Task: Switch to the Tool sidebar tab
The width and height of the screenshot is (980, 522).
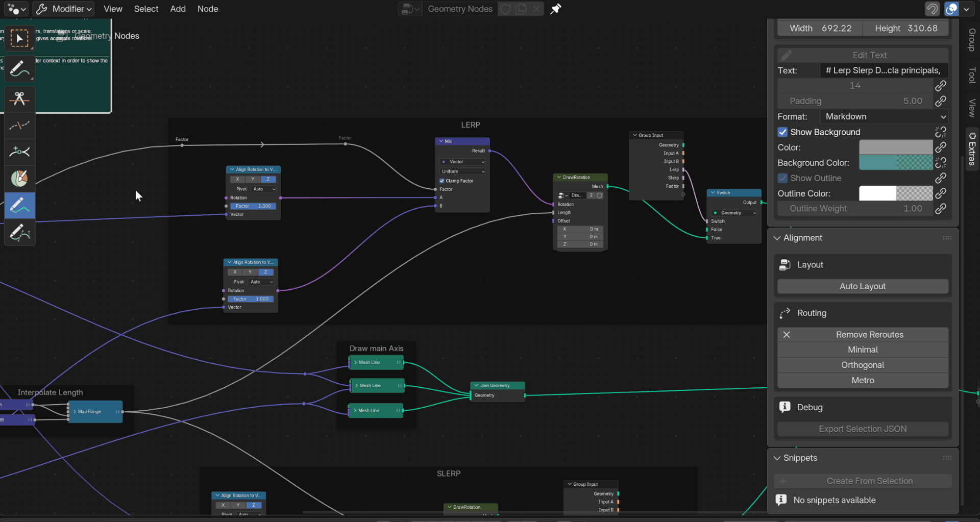Action: coord(972,75)
